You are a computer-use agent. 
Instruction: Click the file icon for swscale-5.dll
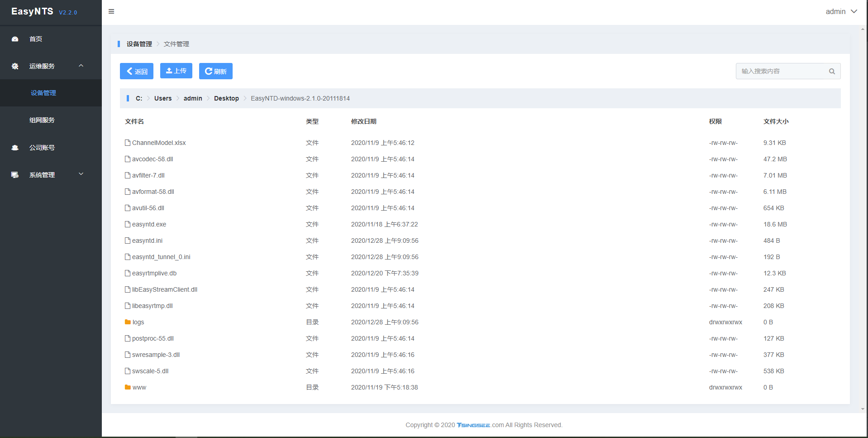128,371
